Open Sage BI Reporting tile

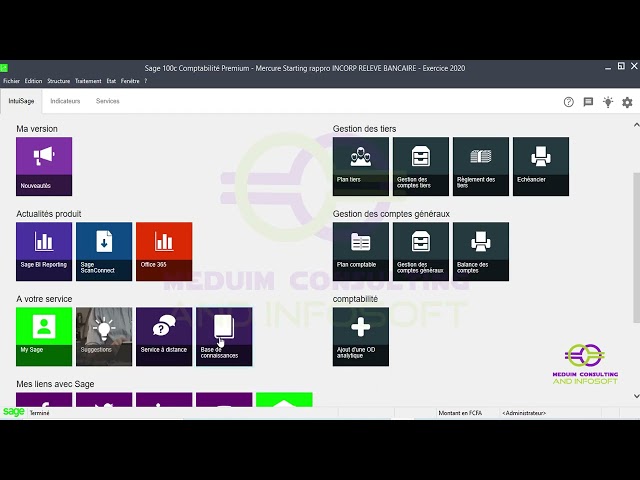point(44,251)
